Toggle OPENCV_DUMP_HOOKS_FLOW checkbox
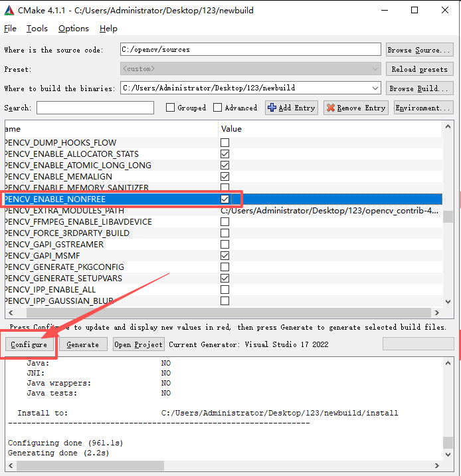 tap(225, 143)
